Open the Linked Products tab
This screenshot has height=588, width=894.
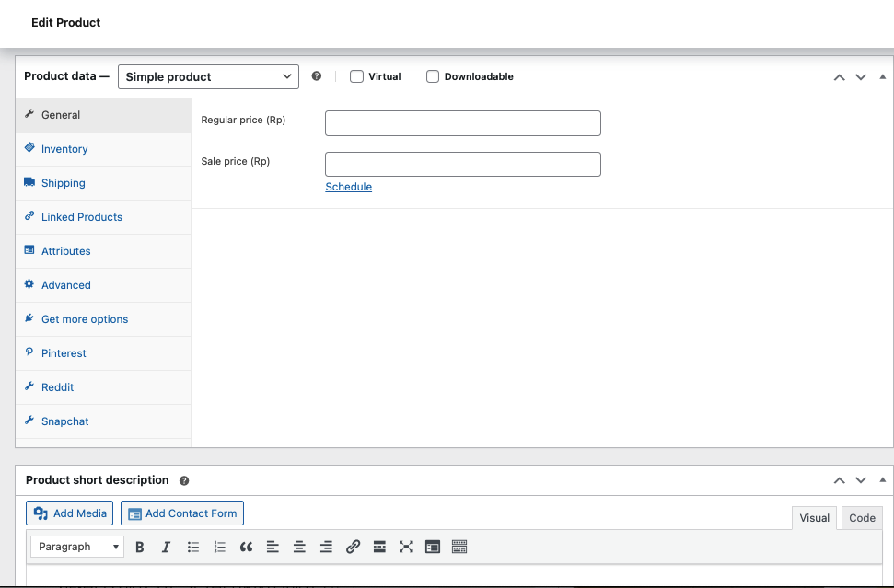pos(103,217)
